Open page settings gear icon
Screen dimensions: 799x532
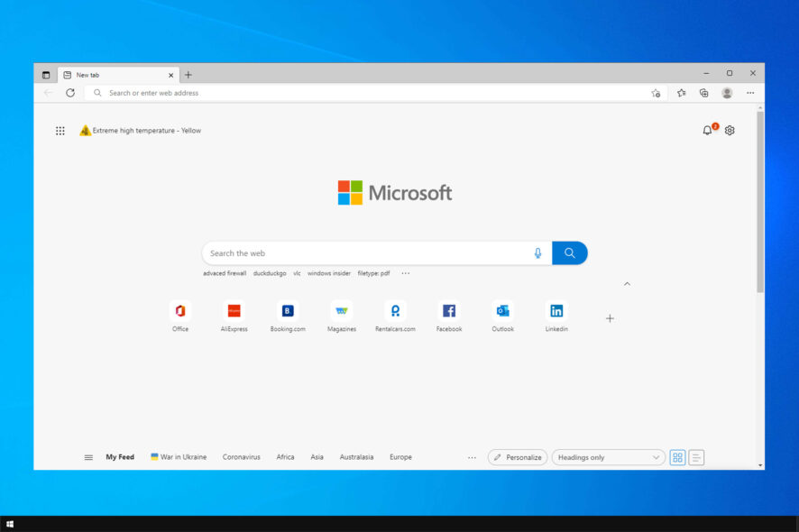point(730,131)
